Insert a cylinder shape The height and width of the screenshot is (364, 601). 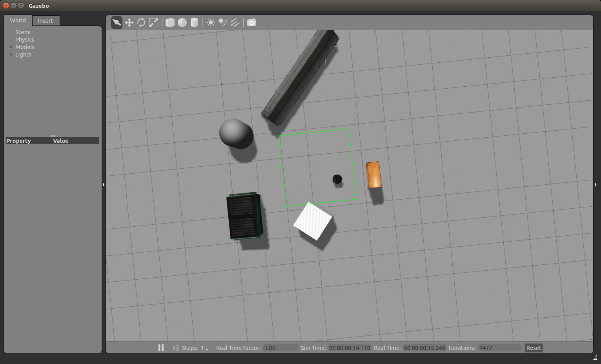click(194, 22)
